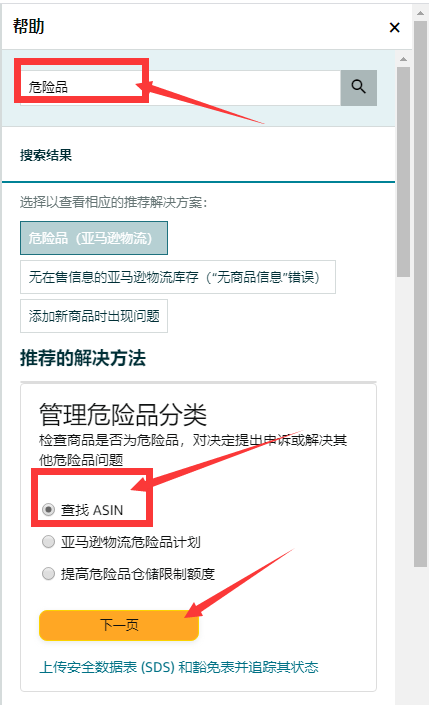This screenshot has width=429, height=705.
Task: Click the outer page scrollbar thumb
Action: click(420, 293)
